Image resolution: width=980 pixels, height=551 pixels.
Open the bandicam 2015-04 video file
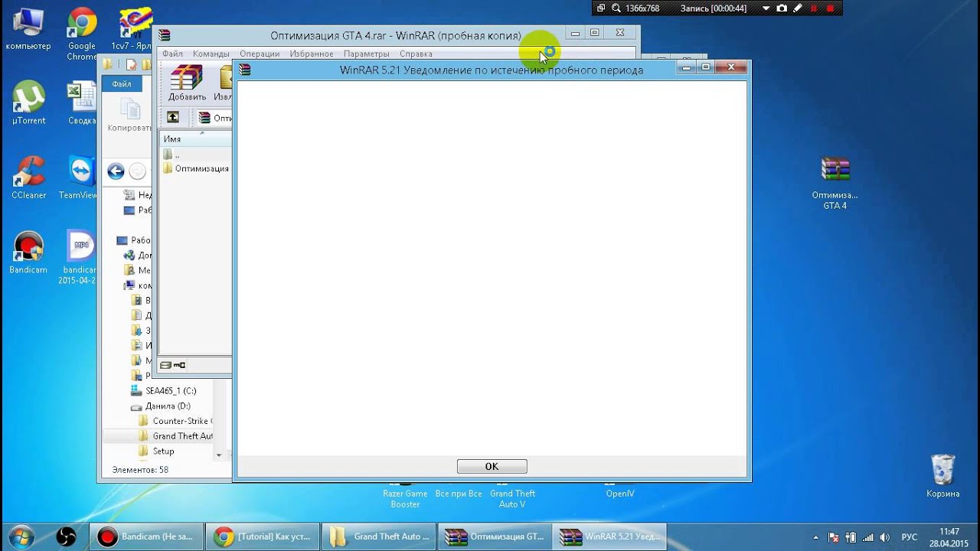point(79,257)
